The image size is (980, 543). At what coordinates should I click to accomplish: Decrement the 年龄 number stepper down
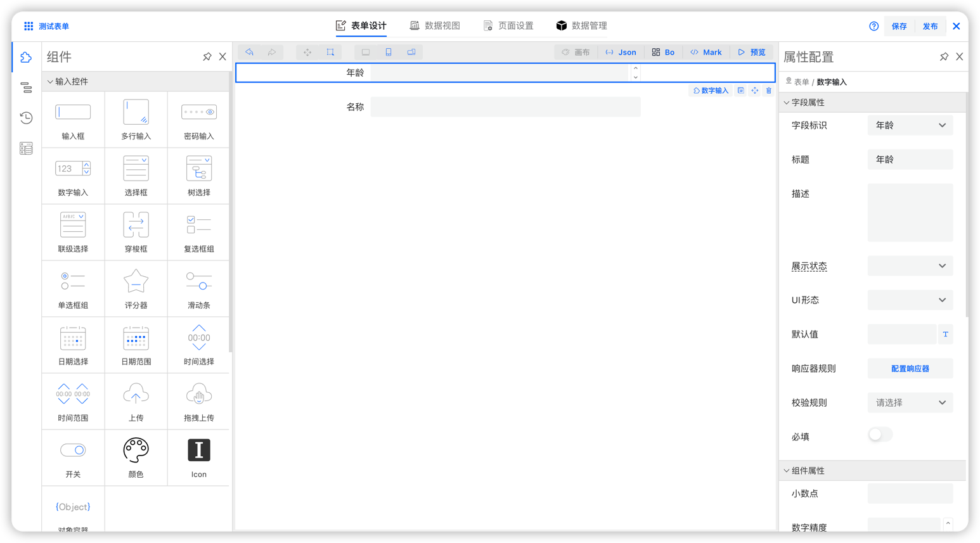click(x=635, y=77)
